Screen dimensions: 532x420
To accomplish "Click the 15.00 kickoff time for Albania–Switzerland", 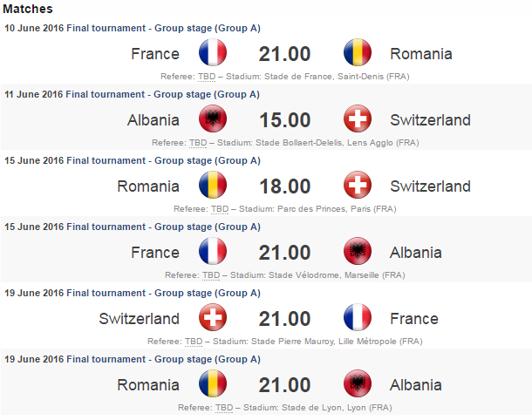I will pos(284,120).
